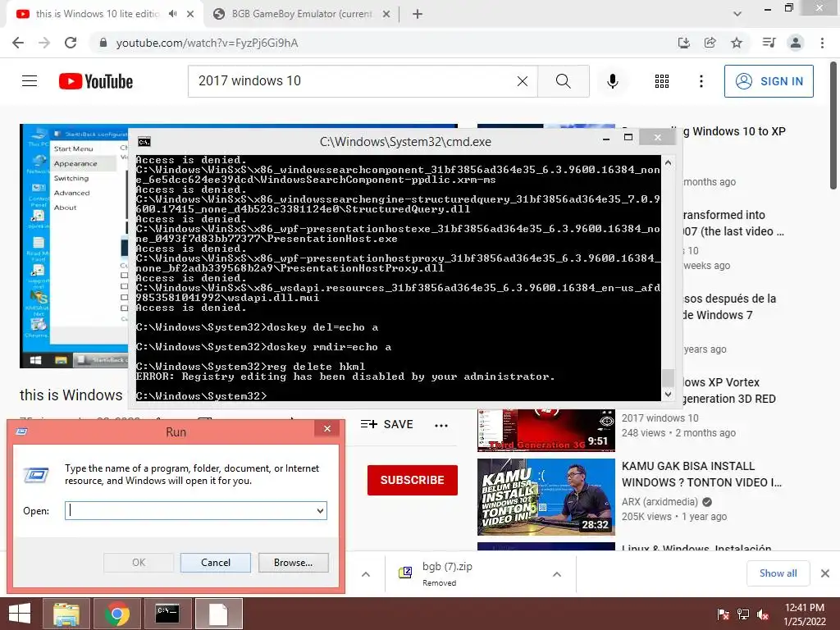Click the address bar URL
The image size is (840, 630).
pyautogui.click(x=207, y=43)
